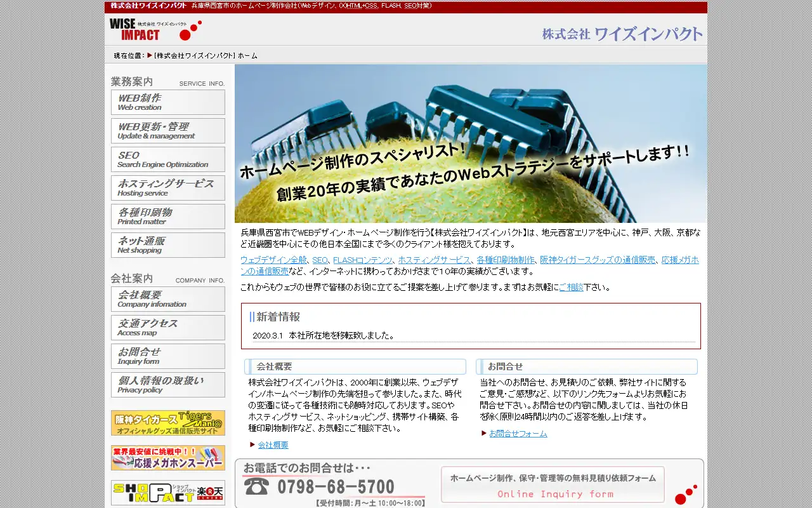Follow the ご相談 link
The width and height of the screenshot is (812, 508).
pyautogui.click(x=571, y=288)
